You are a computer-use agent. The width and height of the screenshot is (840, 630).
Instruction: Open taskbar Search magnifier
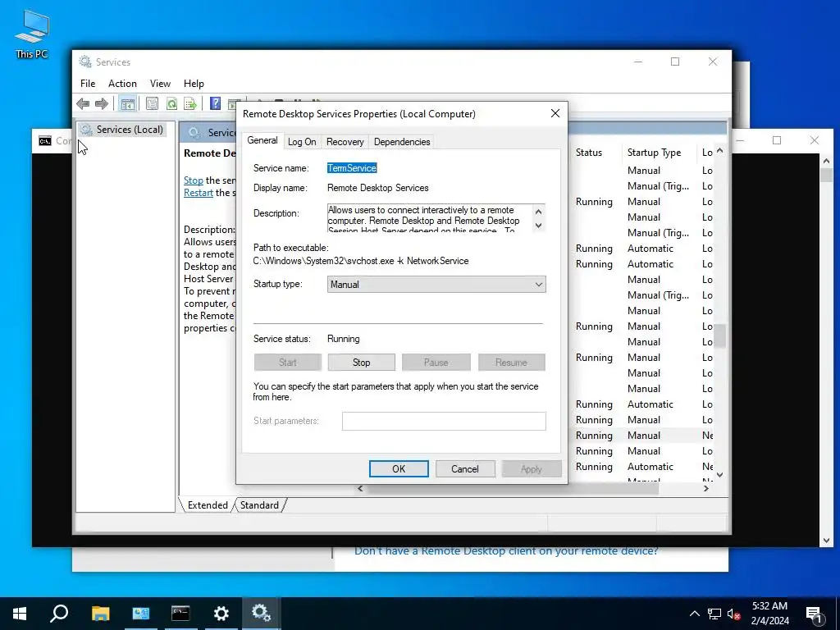[59, 613]
